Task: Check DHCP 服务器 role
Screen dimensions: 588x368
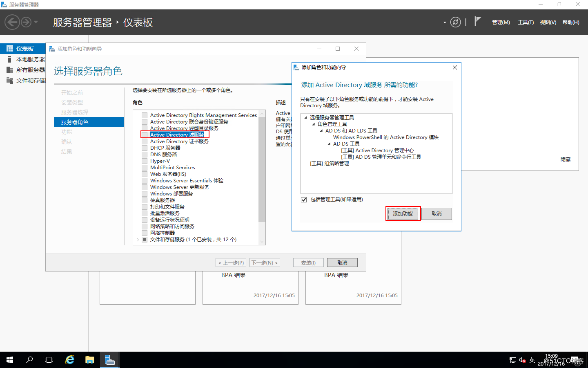Action: point(145,148)
